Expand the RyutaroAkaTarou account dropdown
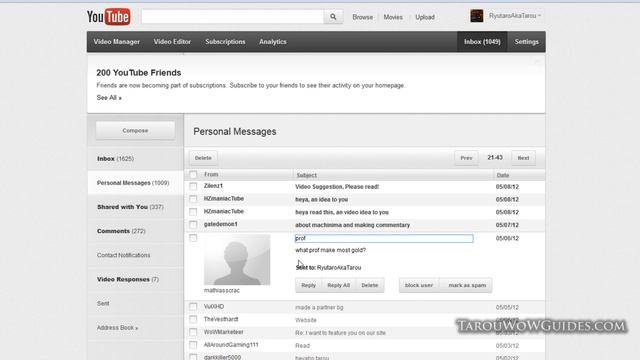The width and height of the screenshot is (640, 360). click(x=515, y=16)
